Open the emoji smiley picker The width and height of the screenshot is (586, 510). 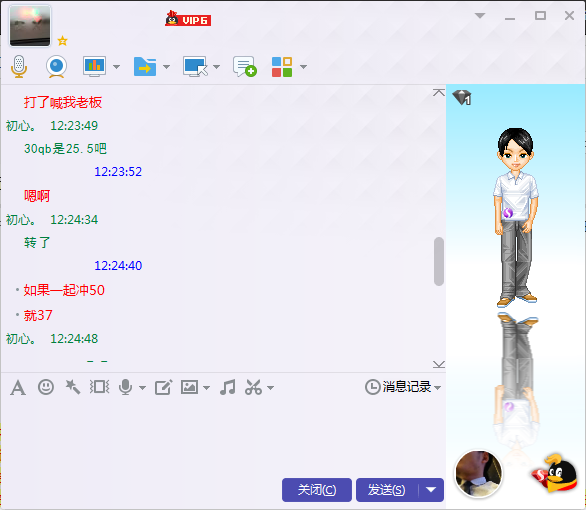tap(46, 387)
